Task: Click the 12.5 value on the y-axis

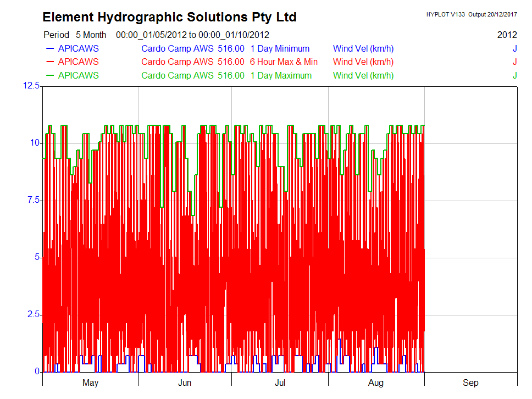Action: point(31,86)
